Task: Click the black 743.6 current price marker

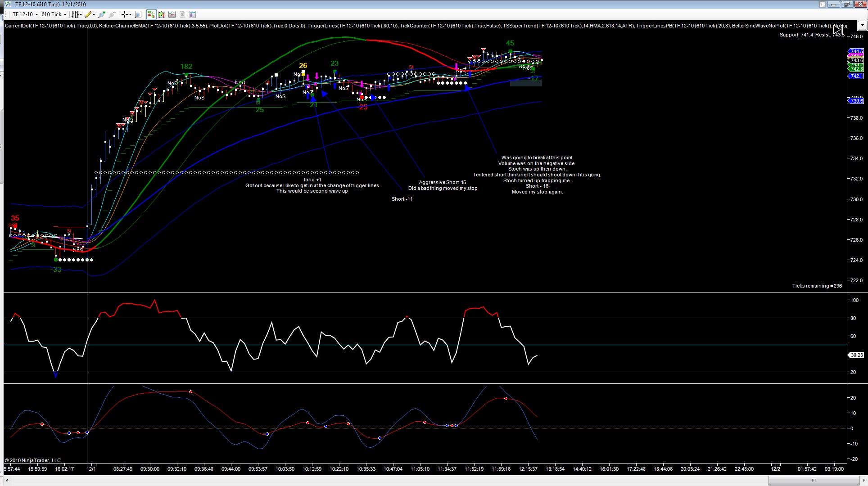Action: coord(856,60)
